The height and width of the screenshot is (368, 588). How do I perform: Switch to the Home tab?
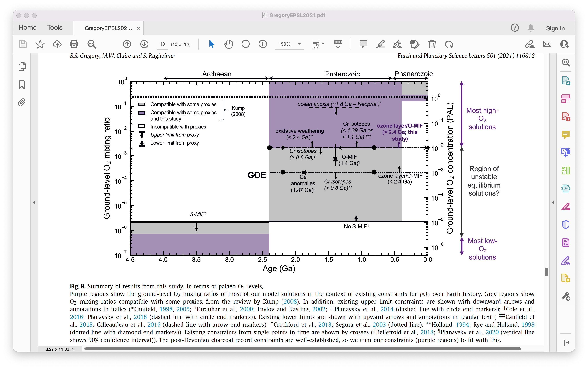pyautogui.click(x=27, y=28)
